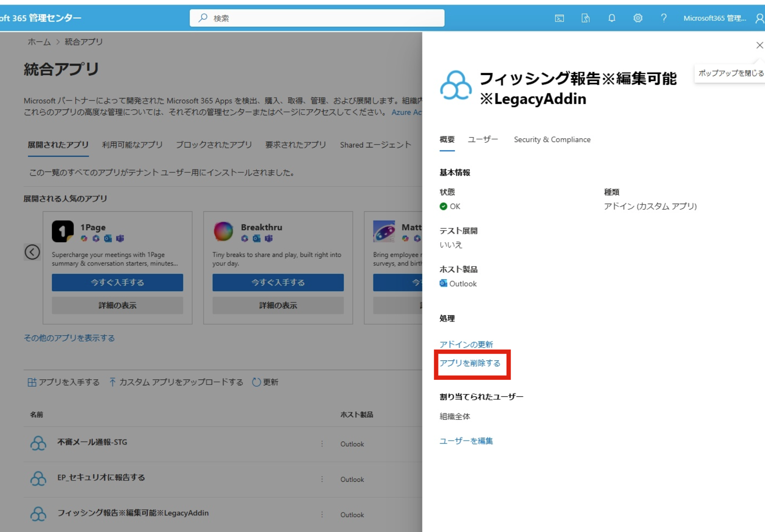Click the previous carousel arrow
The image size is (765, 532).
pos(32,252)
